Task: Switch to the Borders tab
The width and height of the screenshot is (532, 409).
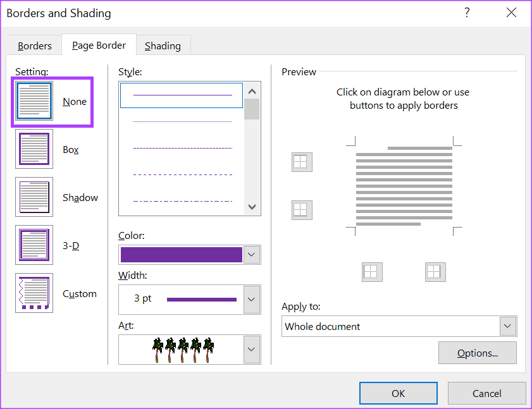Action: (34, 46)
